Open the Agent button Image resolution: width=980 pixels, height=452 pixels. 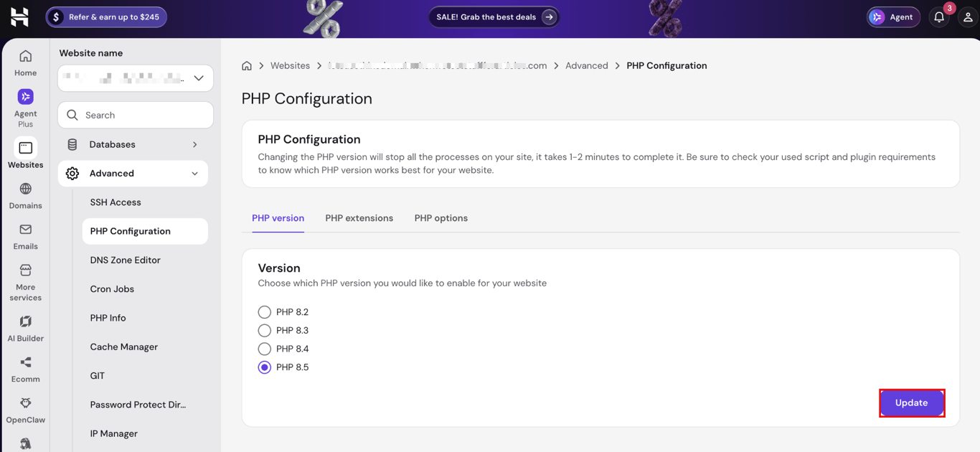point(893,17)
